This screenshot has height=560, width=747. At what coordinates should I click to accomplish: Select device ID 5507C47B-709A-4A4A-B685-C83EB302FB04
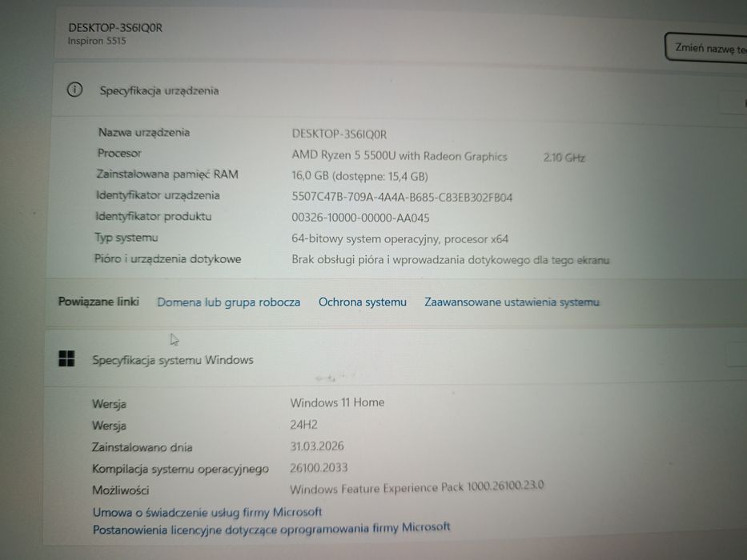pyautogui.click(x=402, y=197)
